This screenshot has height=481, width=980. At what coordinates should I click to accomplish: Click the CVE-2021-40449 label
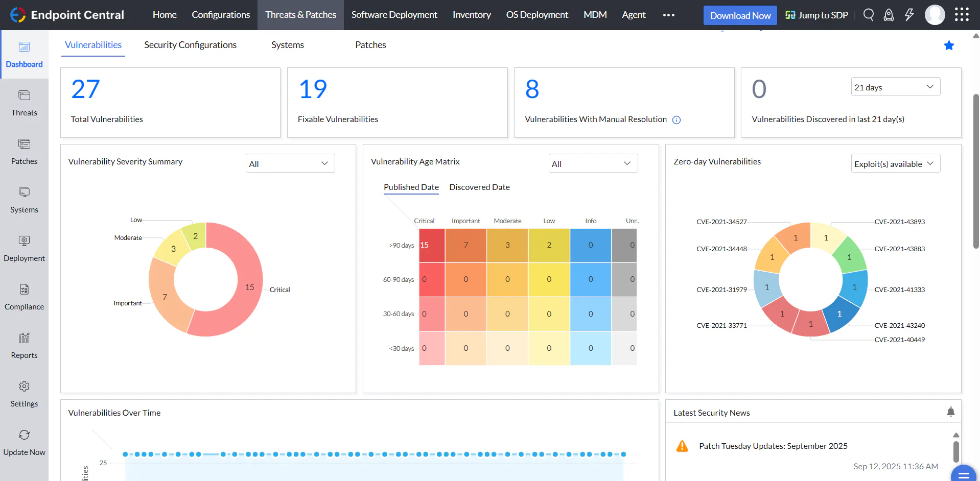pyautogui.click(x=899, y=340)
